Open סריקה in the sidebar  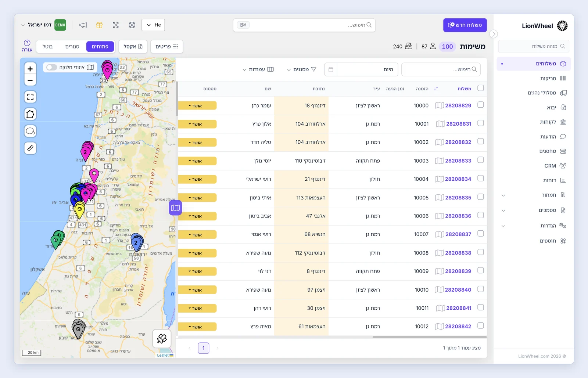coord(534,78)
